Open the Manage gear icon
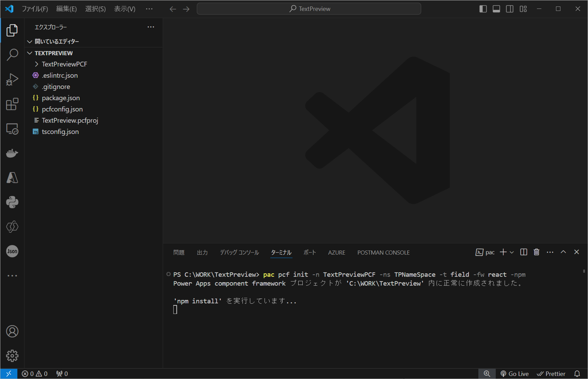588x379 pixels. [12, 356]
